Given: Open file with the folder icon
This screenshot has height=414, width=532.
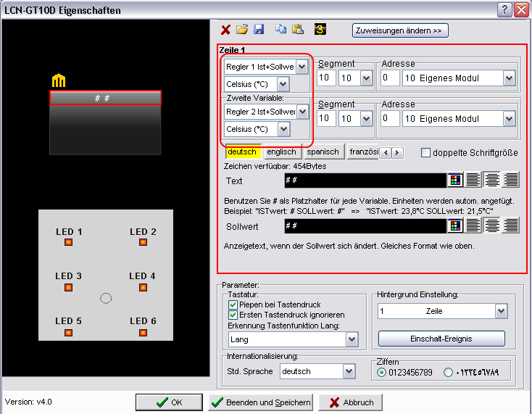Looking at the screenshot, I should [x=243, y=30].
